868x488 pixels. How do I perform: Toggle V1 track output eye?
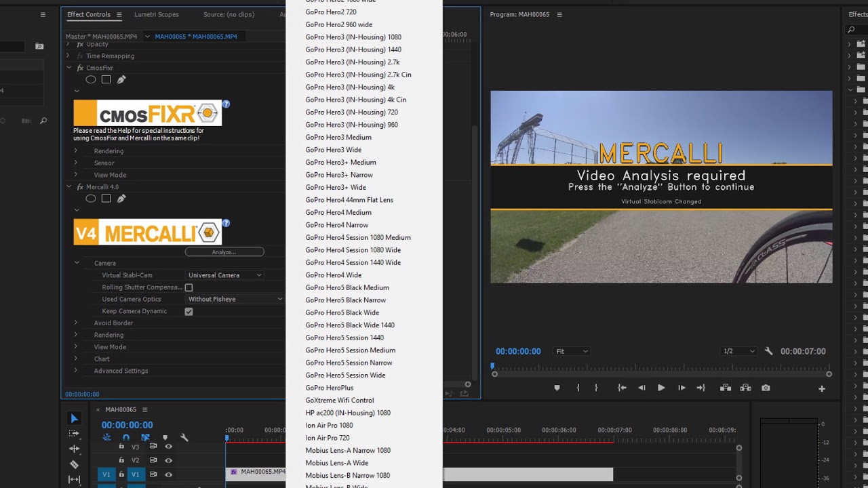168,474
